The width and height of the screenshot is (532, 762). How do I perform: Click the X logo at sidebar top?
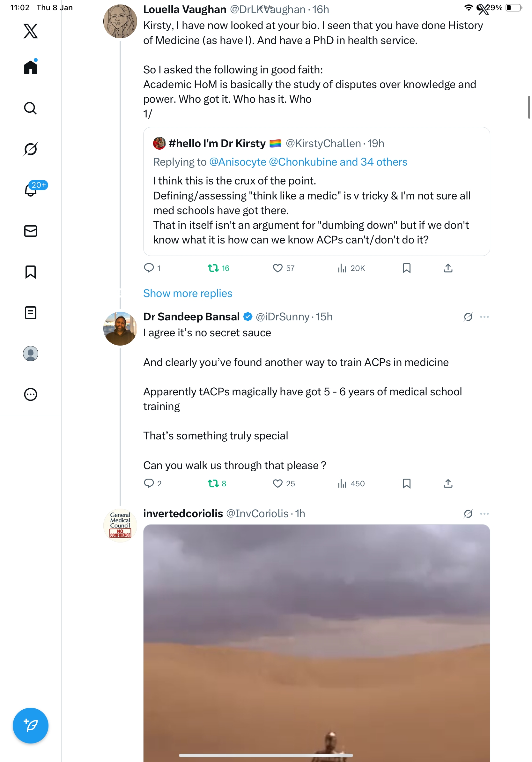pyautogui.click(x=31, y=31)
